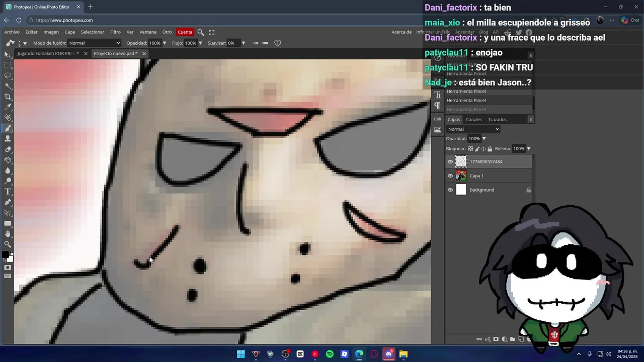644x362 pixels.
Task: Click the Opacidad 100% field in options bar
Action: coord(155,43)
